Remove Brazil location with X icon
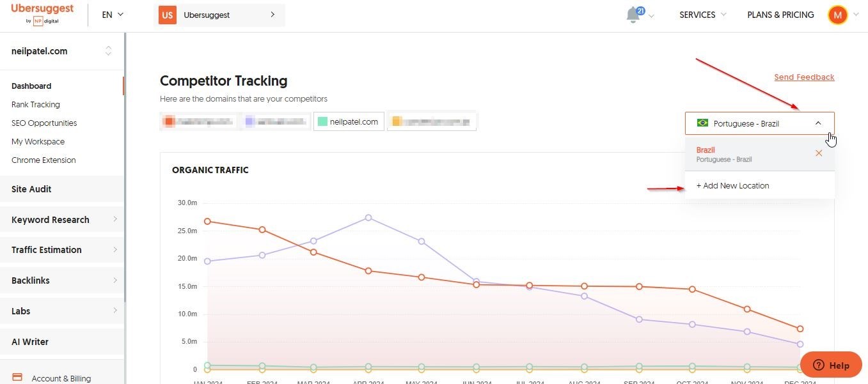The image size is (868, 384). click(819, 153)
